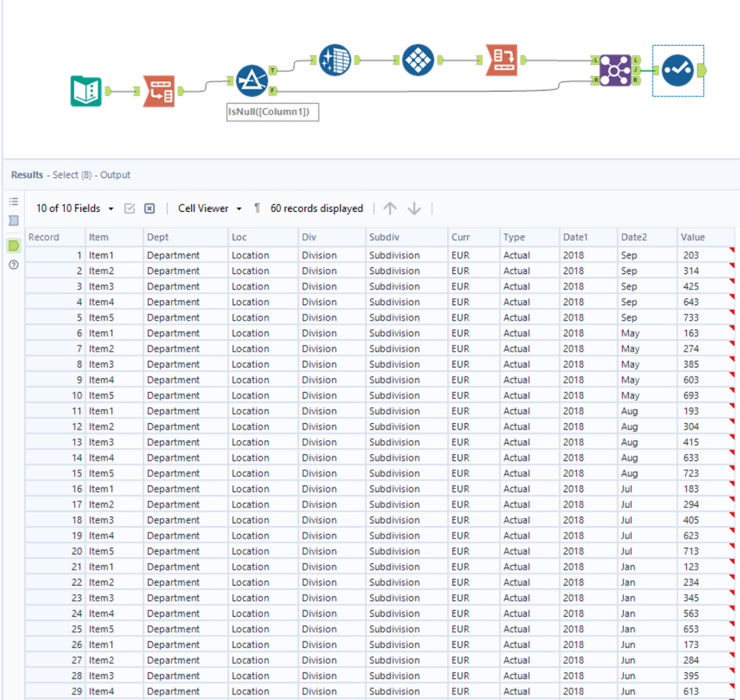Screen dimensions: 740x700
Task: Select Value cell 385 in record 8
Action: 705,364
